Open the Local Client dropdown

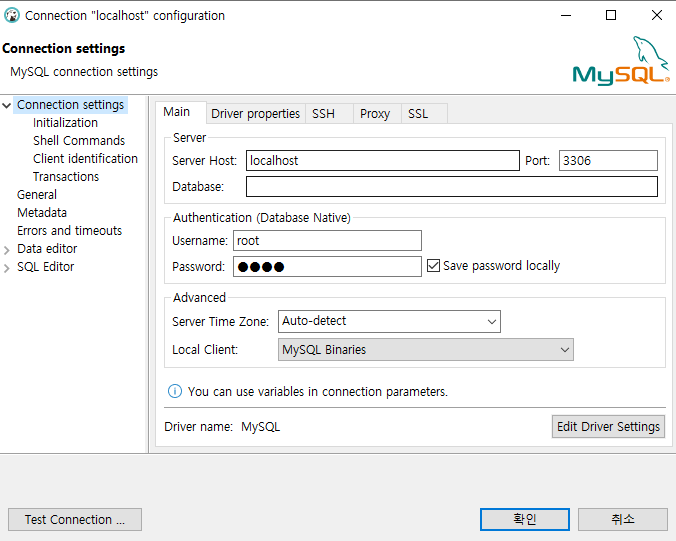426,350
